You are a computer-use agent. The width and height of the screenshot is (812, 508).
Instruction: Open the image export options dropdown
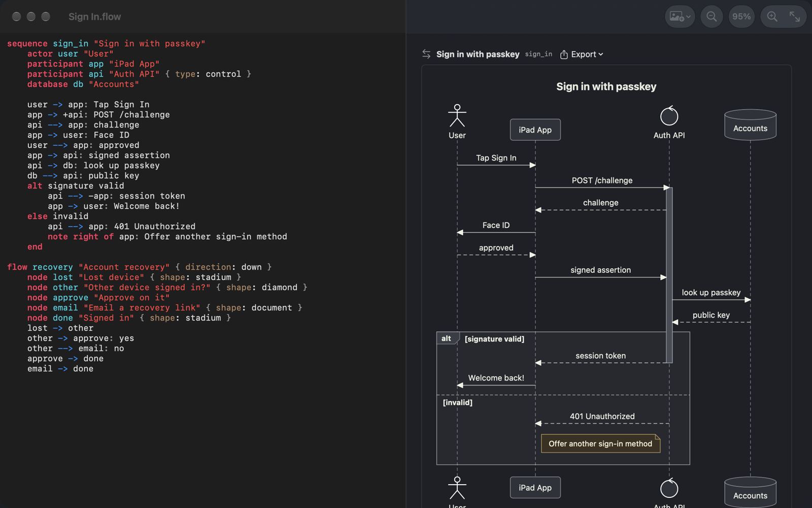pyautogui.click(x=680, y=17)
